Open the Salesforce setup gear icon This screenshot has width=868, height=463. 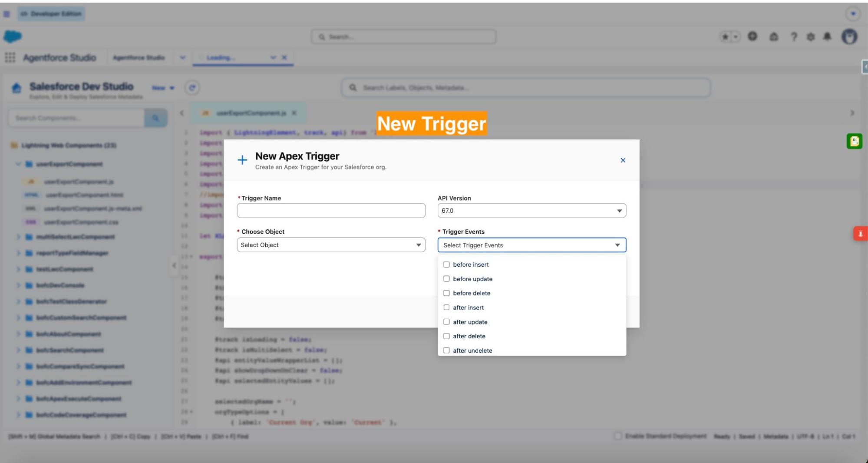point(811,37)
